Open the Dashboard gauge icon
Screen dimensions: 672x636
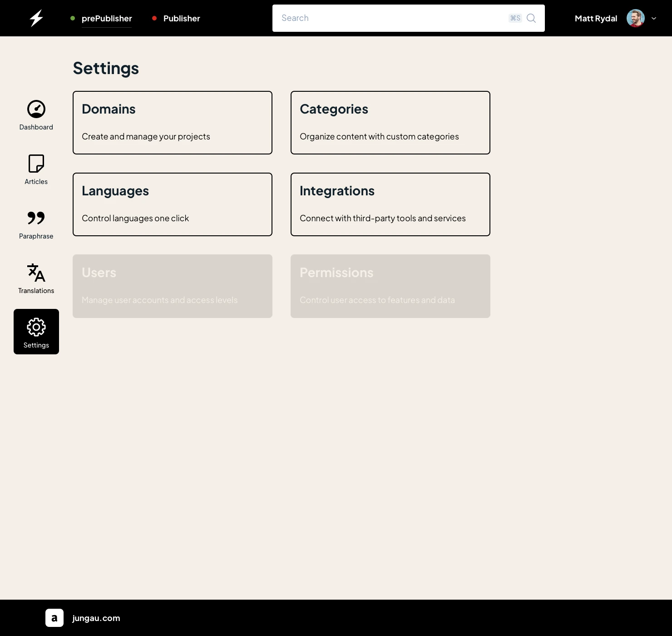point(36,109)
